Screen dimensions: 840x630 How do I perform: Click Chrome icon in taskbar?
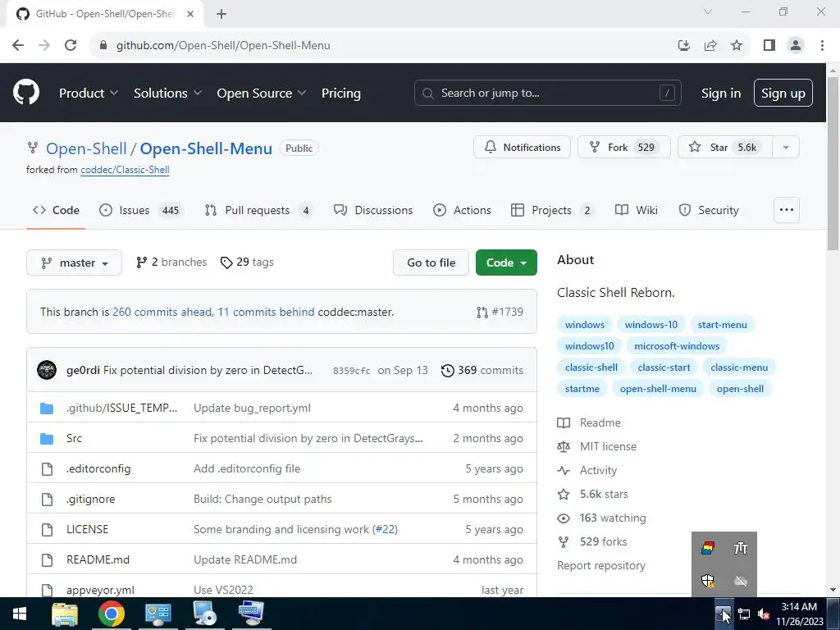point(112,614)
